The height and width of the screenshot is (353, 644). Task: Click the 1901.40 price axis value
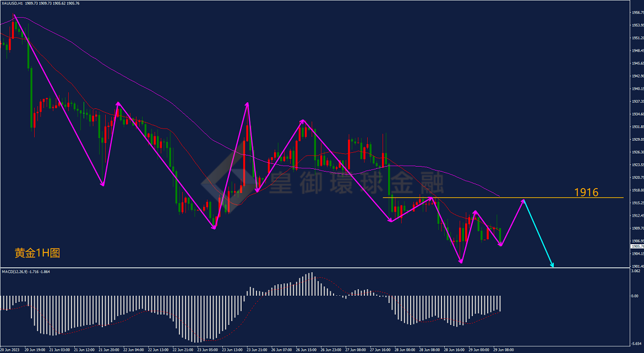(638, 266)
